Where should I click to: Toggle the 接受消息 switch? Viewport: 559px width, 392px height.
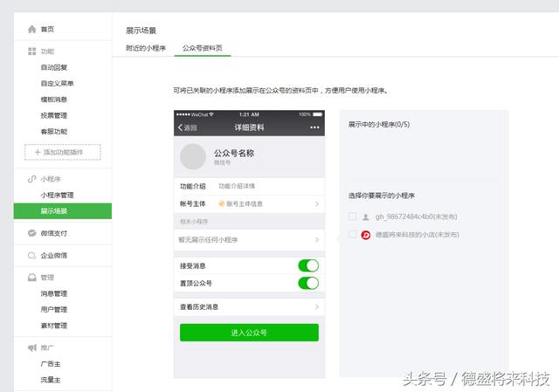(x=307, y=265)
